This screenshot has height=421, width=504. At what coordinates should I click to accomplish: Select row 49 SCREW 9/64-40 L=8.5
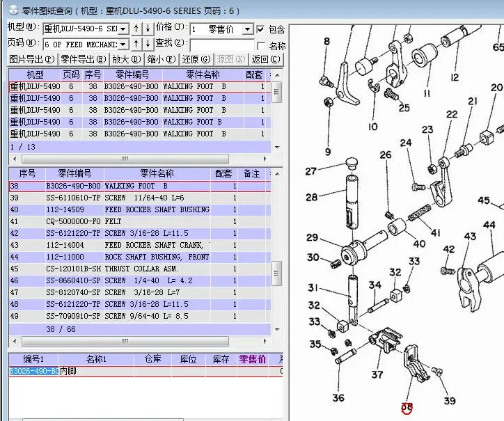[x=140, y=316]
